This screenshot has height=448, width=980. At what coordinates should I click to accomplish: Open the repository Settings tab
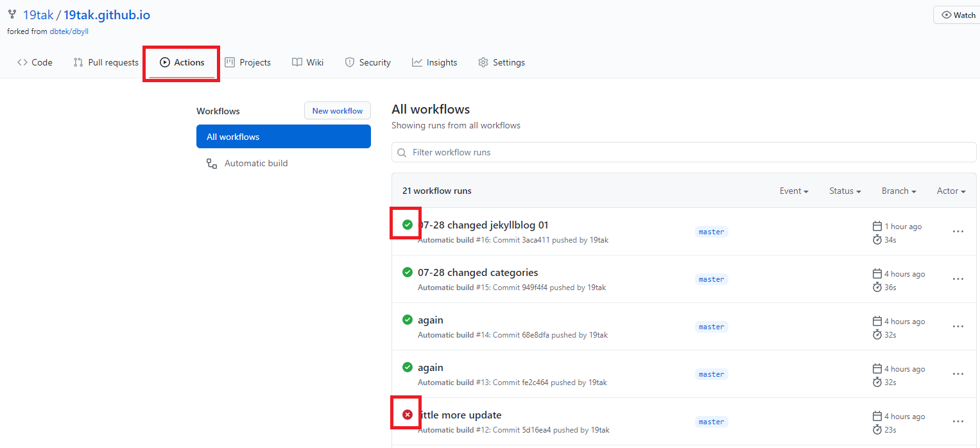[x=501, y=62]
